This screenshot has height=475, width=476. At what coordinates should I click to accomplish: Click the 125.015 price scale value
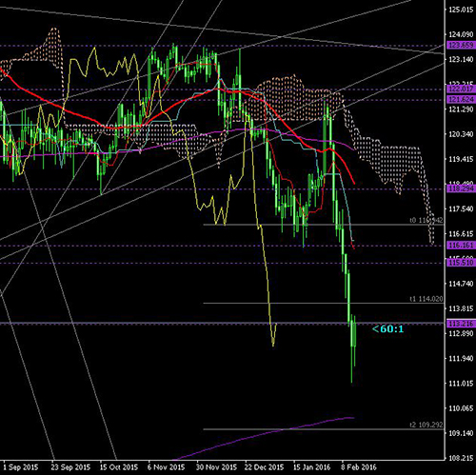pos(461,10)
